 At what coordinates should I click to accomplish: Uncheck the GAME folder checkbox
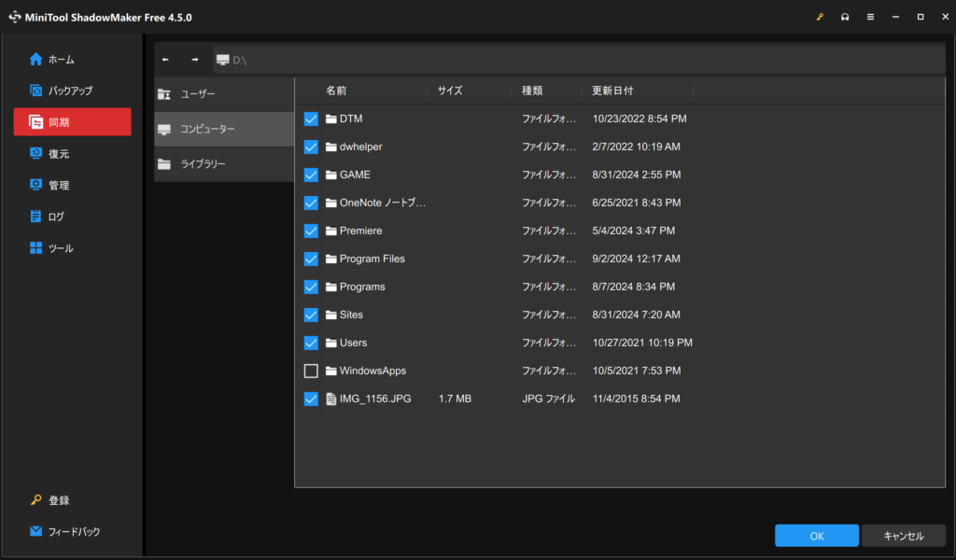point(311,175)
